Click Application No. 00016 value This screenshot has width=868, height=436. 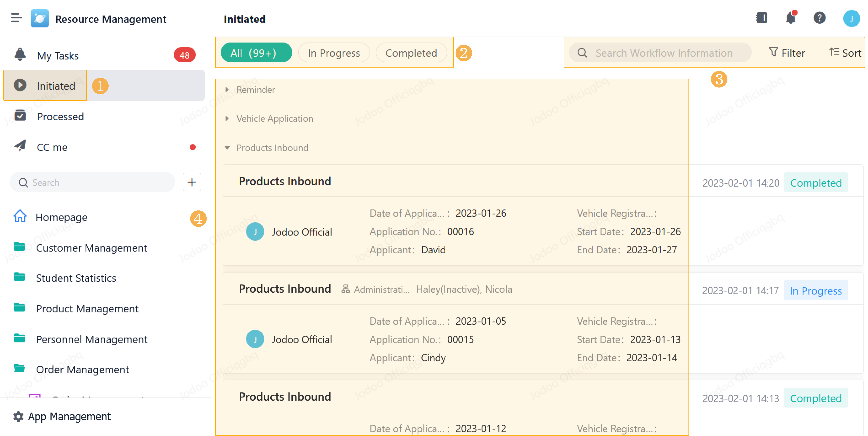pos(460,232)
